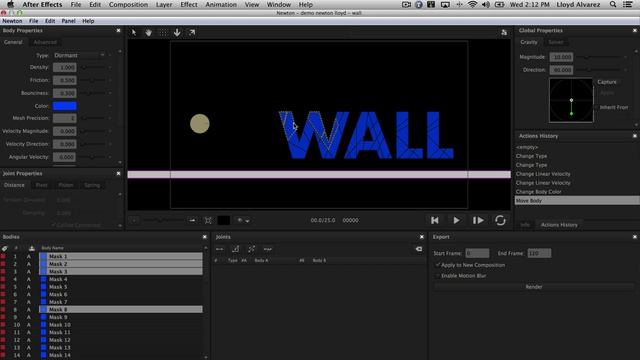Switch to the Solver tab
Screen dimensions: 640x360
pyautogui.click(x=556, y=42)
